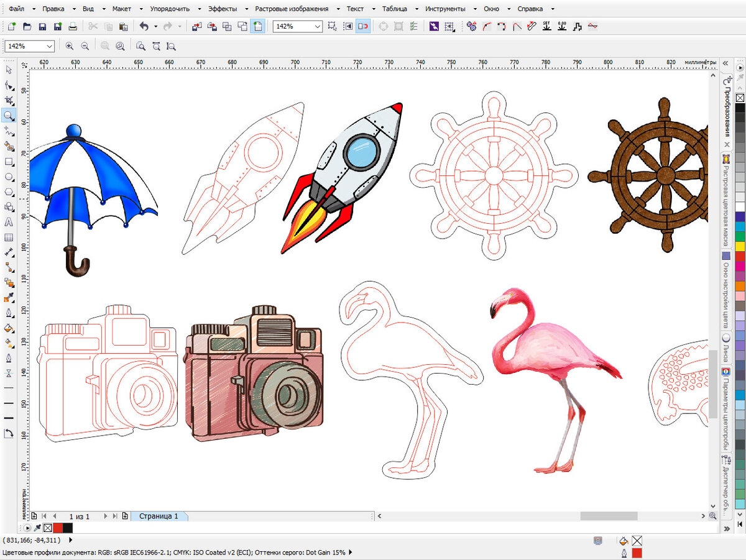Image resolution: width=746 pixels, height=560 pixels.
Task: Open the 142% dropdown in zoom property bar
Action: click(x=49, y=46)
